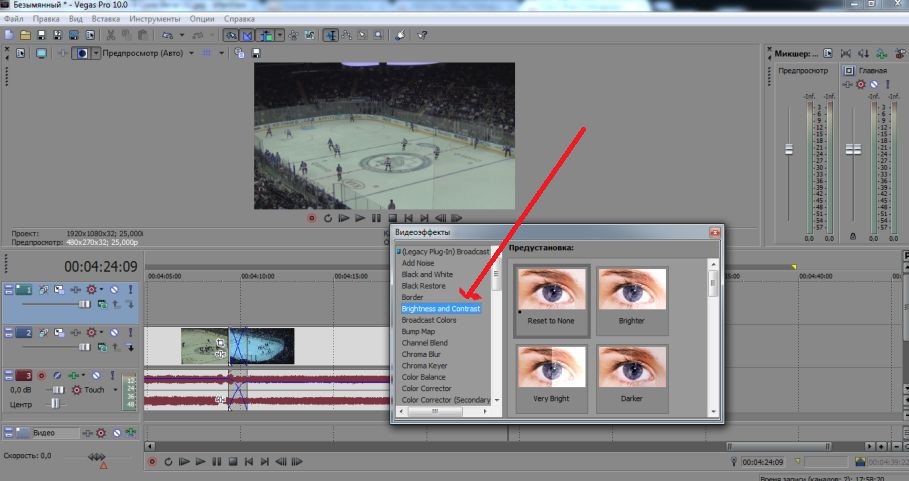Open automation dropdown arrow on track 1
Image resolution: width=909 pixels, height=481 pixels.
101,289
